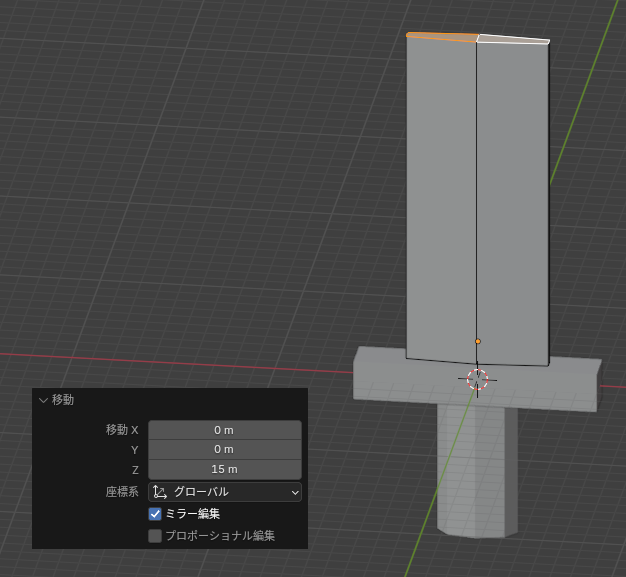Click the orientation axes icon in 座標系
The height and width of the screenshot is (577, 626).
(x=160, y=492)
